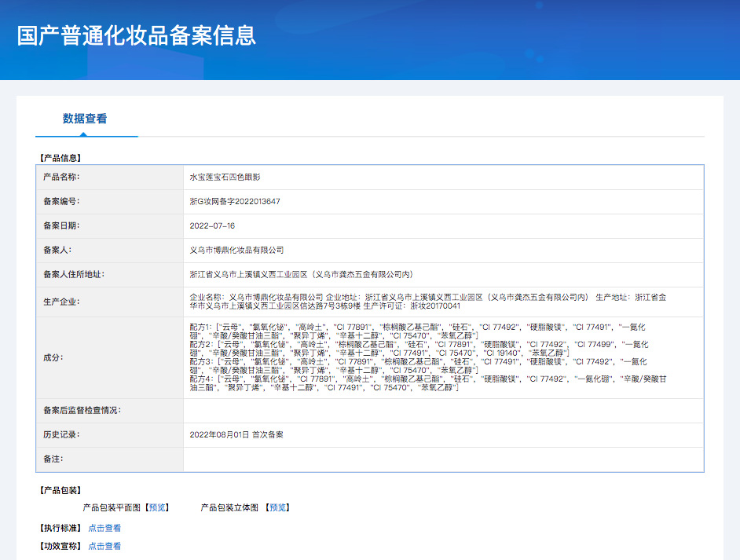Click the history entry 2022年08月01日 首次备案
The image size is (740, 560).
point(236,434)
